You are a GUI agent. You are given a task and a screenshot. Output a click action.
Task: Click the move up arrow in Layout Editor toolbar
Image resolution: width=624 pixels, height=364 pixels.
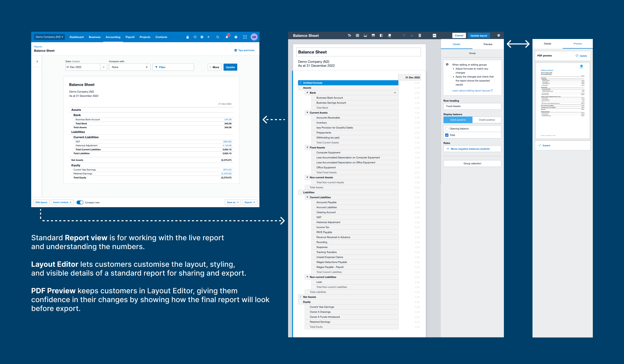point(404,36)
